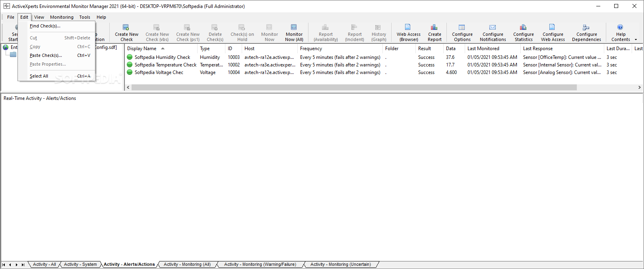Open the toolbar overflow dropdown arrow
The height and width of the screenshot is (269, 644).
[636, 39]
